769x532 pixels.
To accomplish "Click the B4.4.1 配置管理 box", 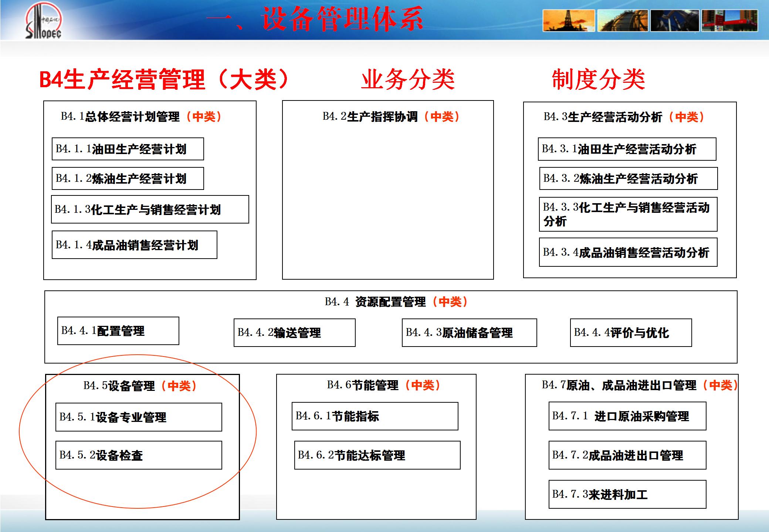I will pyautogui.click(x=118, y=331).
